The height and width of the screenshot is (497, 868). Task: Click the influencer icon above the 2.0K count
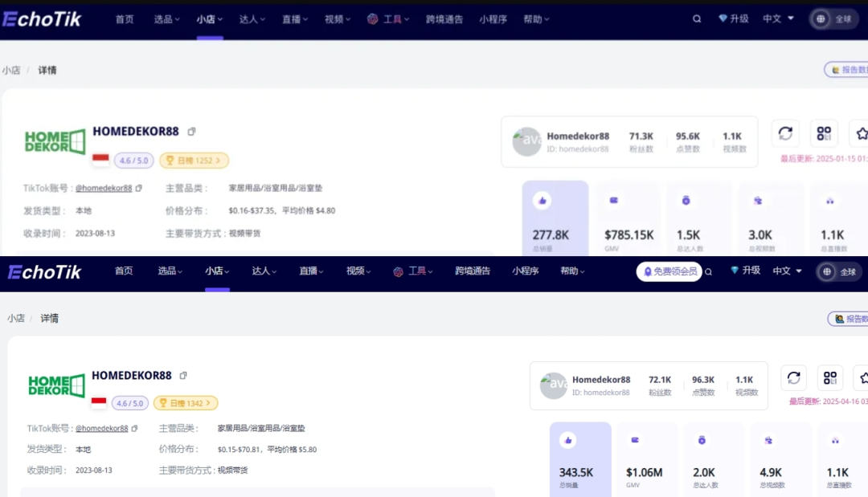coord(702,440)
